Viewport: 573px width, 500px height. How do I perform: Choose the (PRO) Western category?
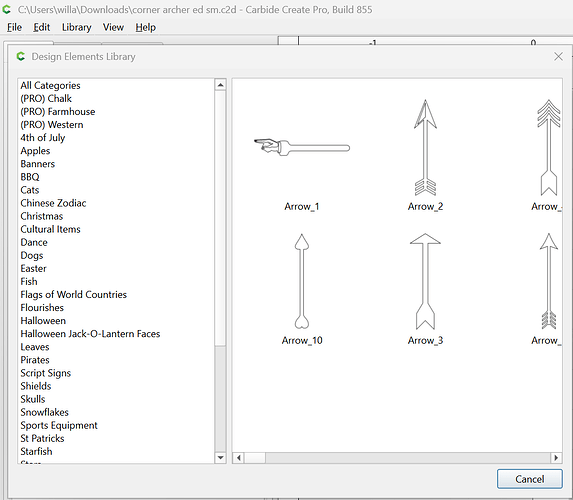coord(52,125)
